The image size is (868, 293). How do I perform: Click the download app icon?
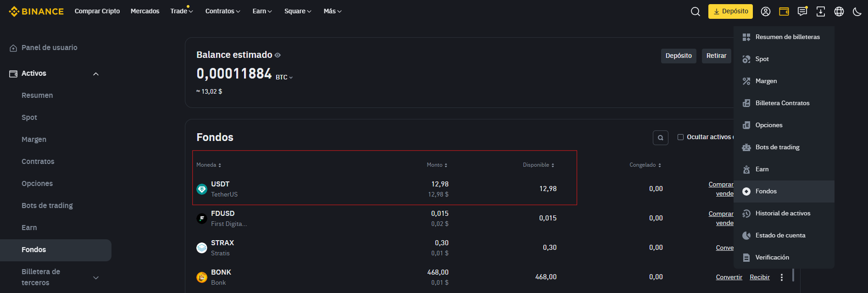pos(821,11)
